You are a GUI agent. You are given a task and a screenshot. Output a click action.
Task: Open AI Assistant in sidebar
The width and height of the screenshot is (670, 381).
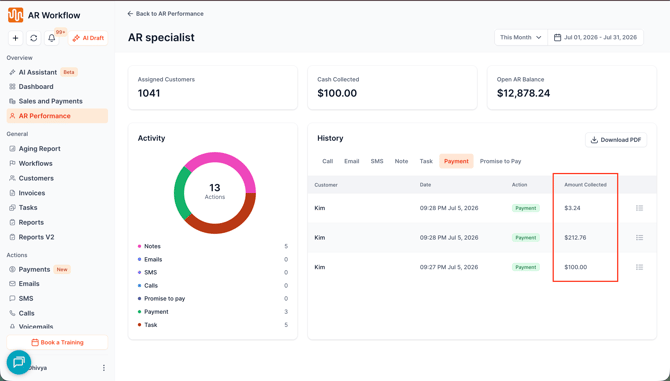[x=38, y=72]
